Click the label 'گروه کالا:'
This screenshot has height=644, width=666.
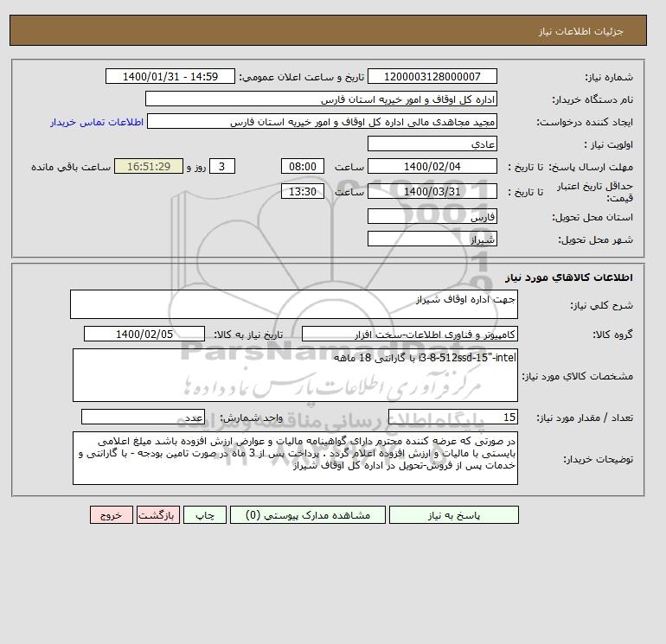[x=612, y=335]
